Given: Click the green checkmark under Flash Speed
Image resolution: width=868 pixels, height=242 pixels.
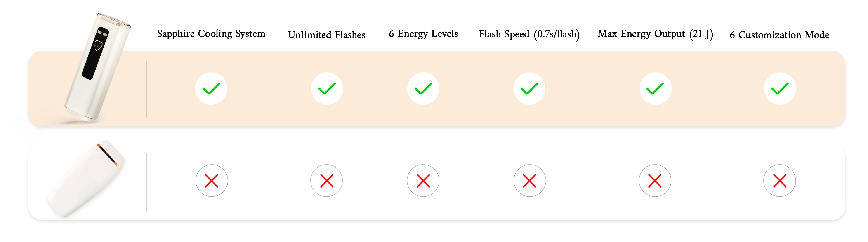Looking at the screenshot, I should pos(529,88).
